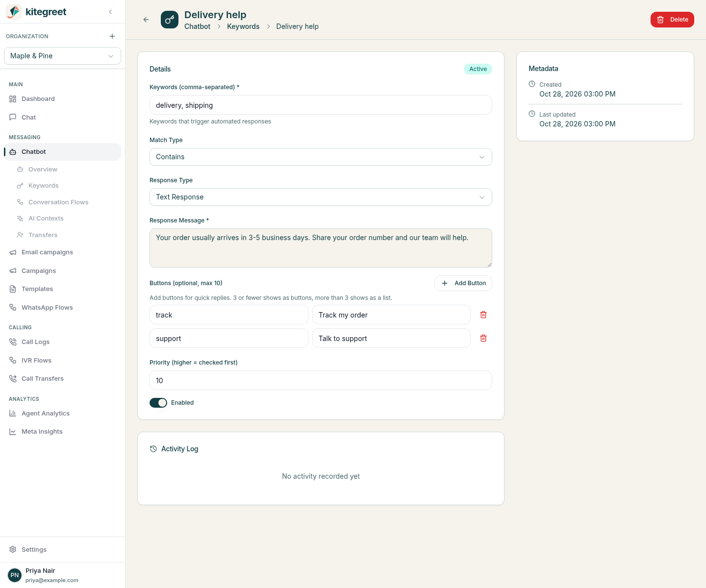This screenshot has height=588, width=706.
Task: Click the red Delete button
Action: 672,20
